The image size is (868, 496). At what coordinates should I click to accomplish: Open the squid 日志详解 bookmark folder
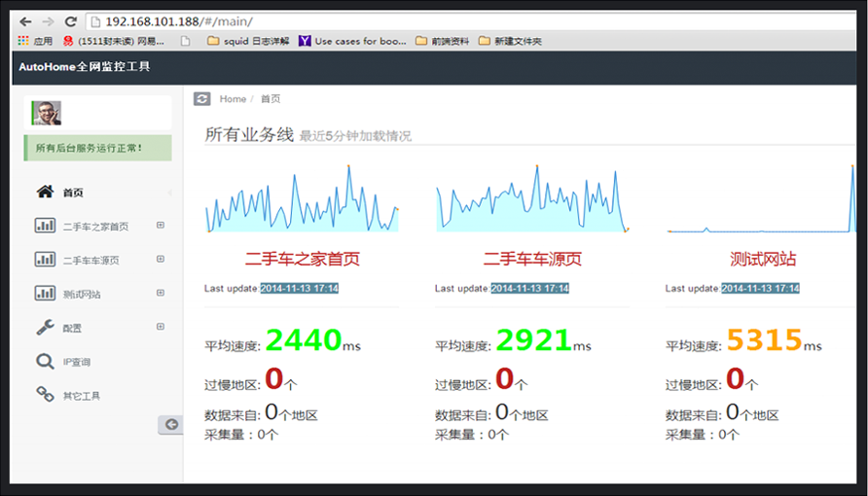(248, 41)
